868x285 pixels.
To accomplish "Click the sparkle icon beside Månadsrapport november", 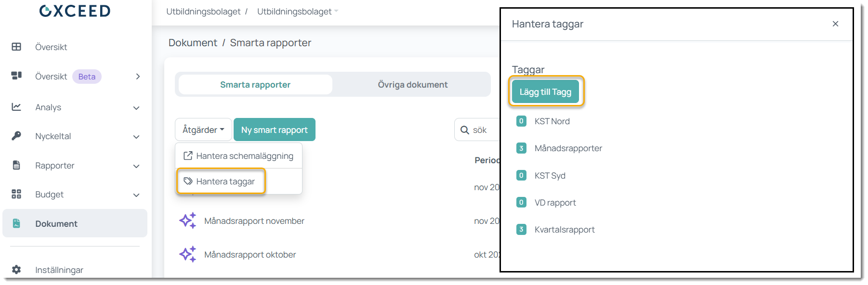I will coord(188,220).
